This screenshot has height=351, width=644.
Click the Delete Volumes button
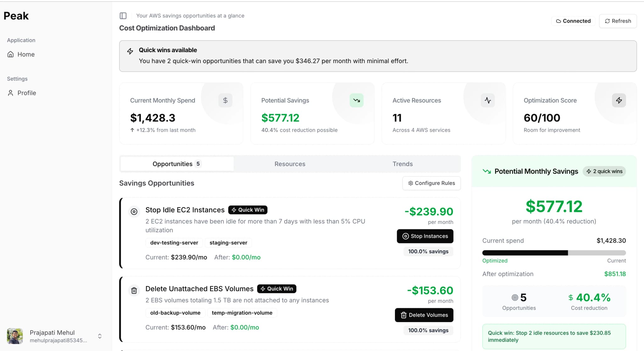[424, 315]
